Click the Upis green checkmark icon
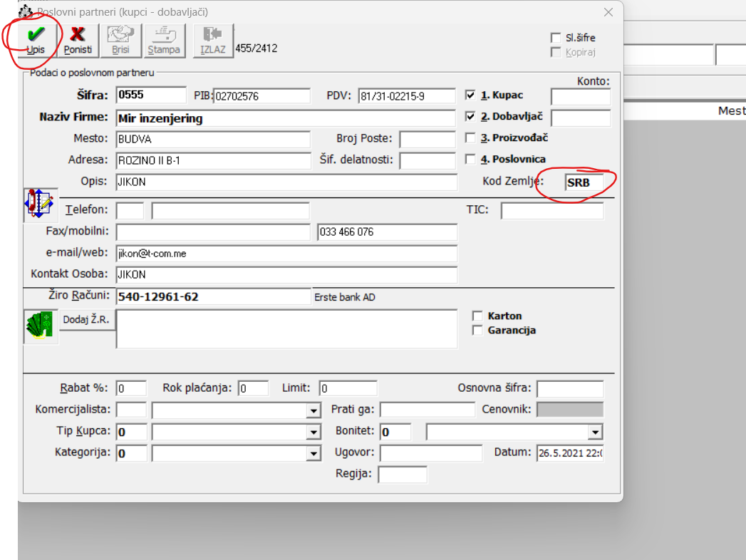Screen dimensions: 746x560 pos(36,35)
